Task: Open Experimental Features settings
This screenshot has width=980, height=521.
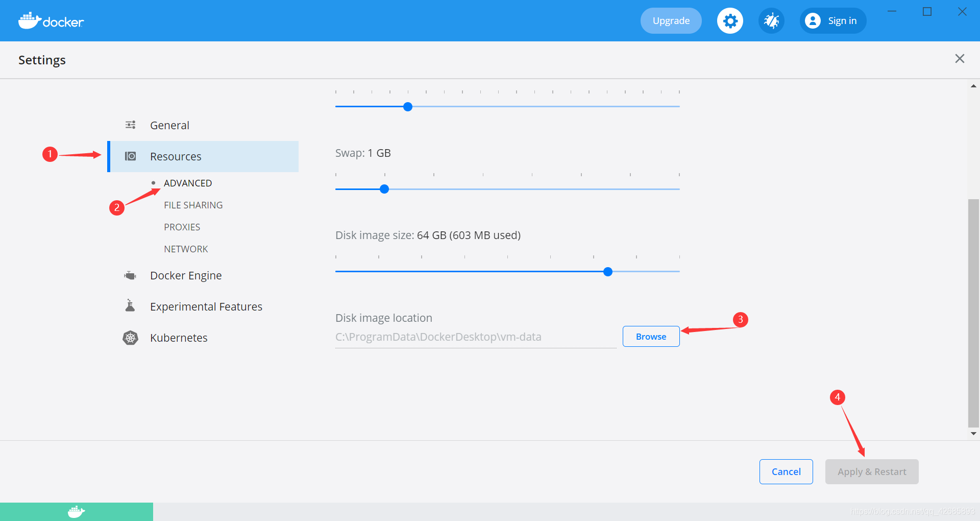Action: (203, 306)
